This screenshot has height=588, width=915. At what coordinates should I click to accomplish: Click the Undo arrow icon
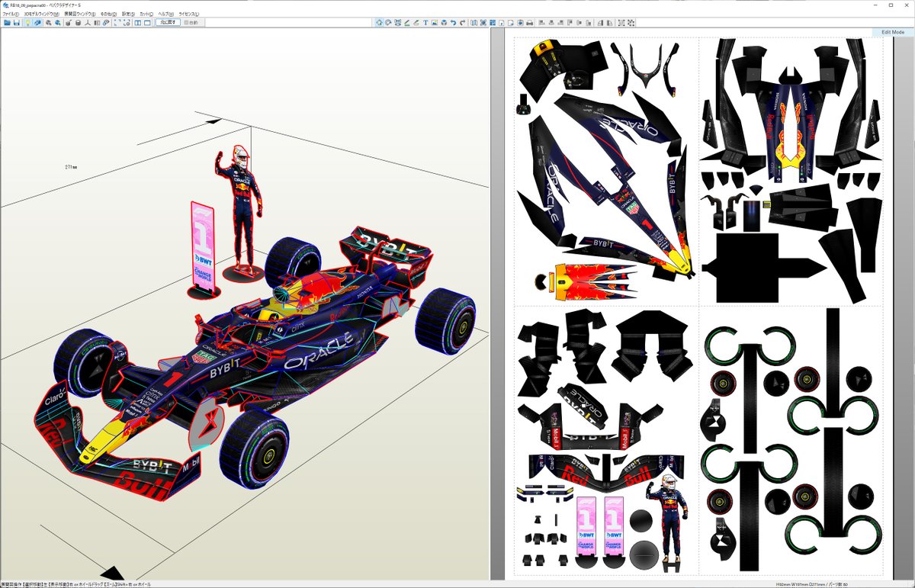point(453,23)
